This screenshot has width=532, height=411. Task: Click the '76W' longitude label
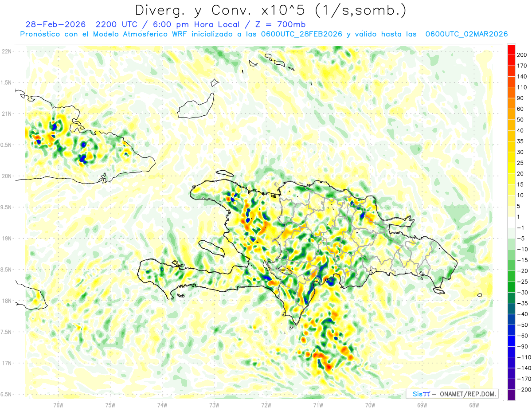[58, 405]
